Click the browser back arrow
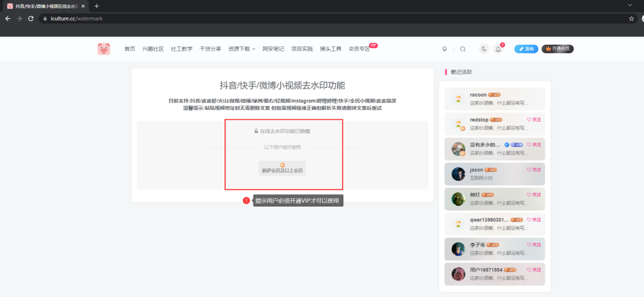Screen dimensions: 644x297 tap(8, 18)
